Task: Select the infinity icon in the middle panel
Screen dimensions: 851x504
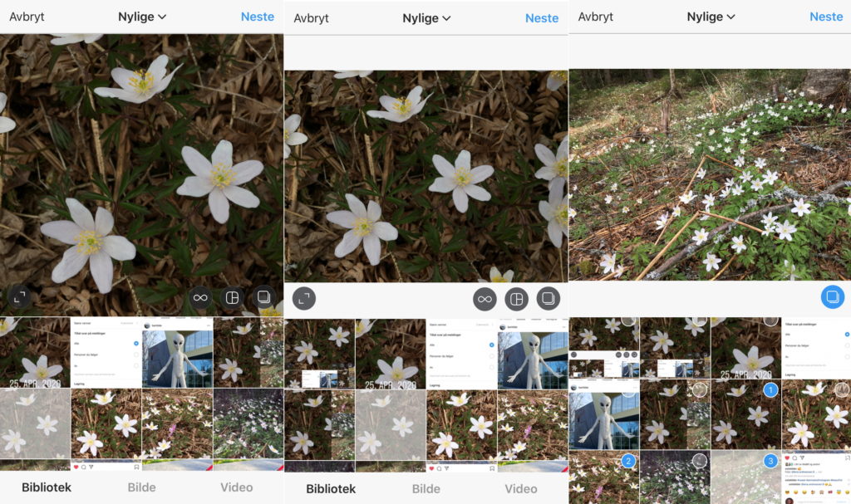Action: [x=485, y=299]
